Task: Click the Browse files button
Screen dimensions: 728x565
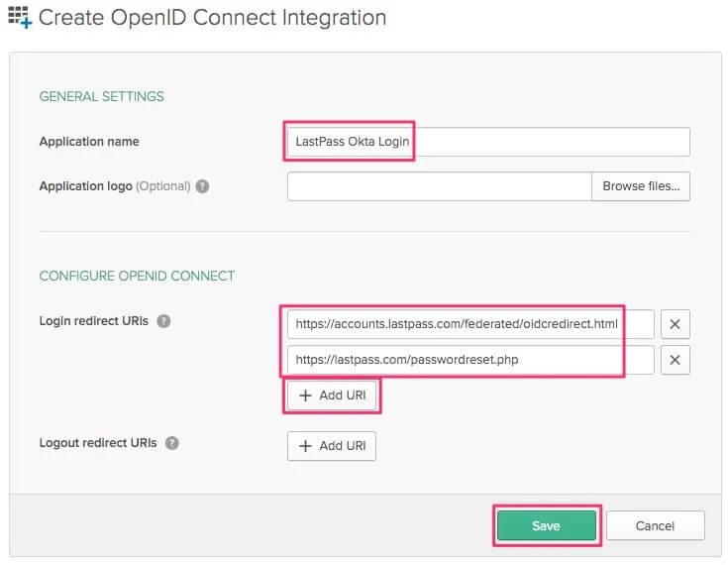Action: pos(641,186)
